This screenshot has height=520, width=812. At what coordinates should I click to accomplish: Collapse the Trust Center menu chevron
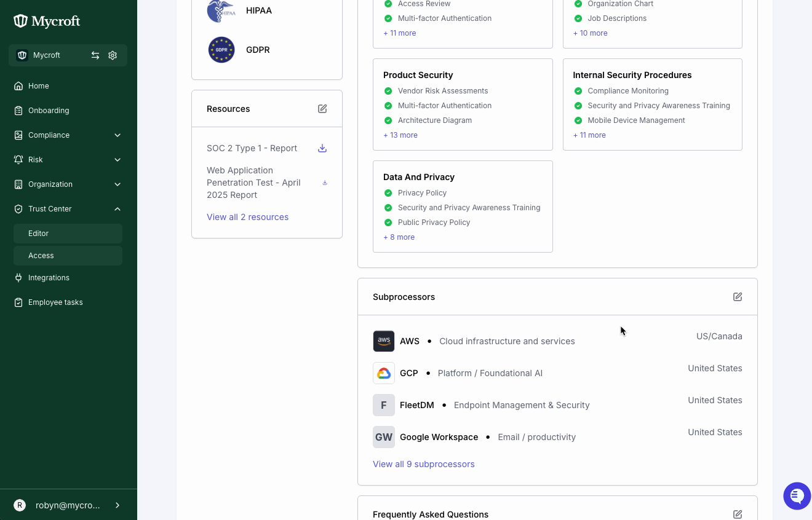tap(117, 209)
